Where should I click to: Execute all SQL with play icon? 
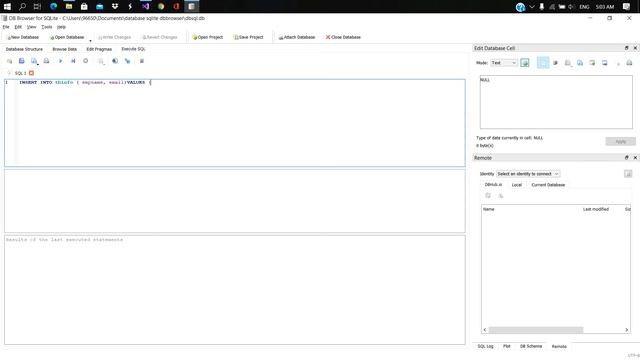60,61
